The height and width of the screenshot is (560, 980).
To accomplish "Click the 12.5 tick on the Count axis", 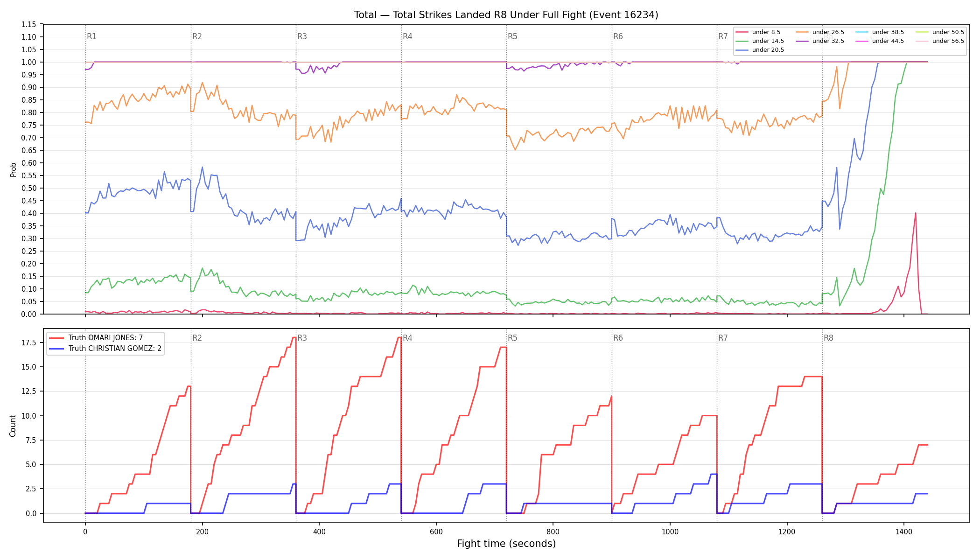I will pyautogui.click(x=29, y=391).
